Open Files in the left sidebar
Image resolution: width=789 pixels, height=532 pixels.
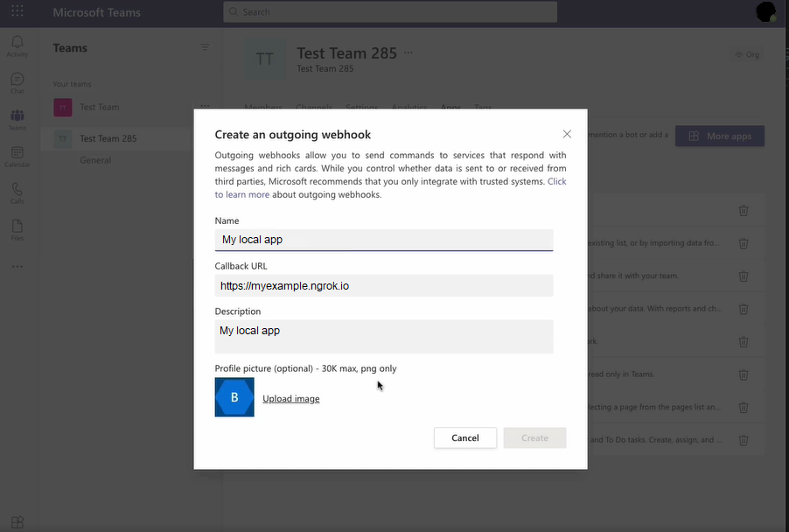[17, 230]
